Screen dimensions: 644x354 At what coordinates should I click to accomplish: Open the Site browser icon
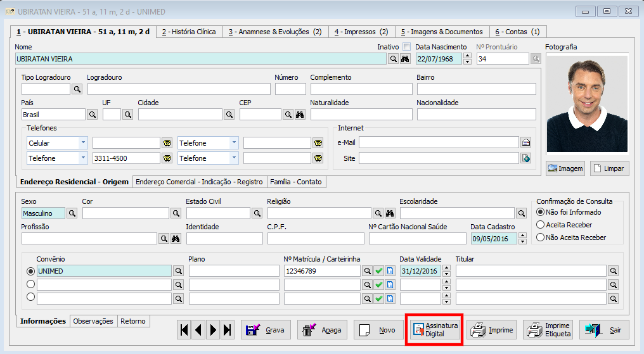pos(525,158)
